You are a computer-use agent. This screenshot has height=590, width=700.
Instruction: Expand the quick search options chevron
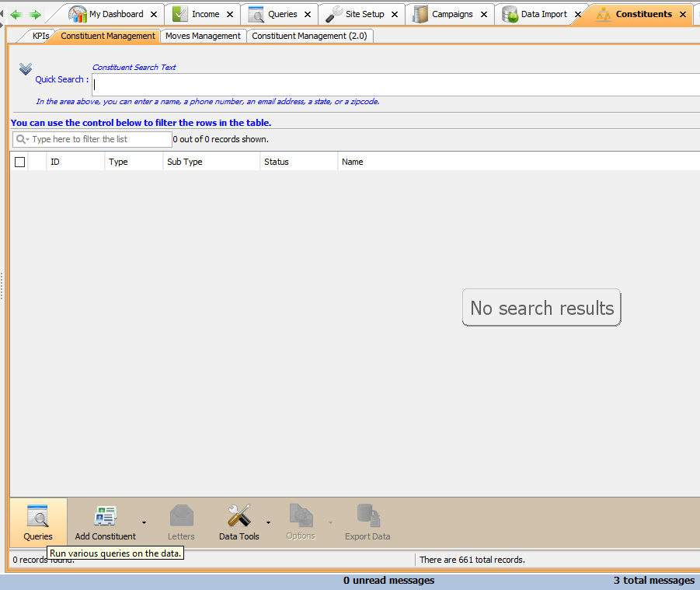[x=26, y=68]
